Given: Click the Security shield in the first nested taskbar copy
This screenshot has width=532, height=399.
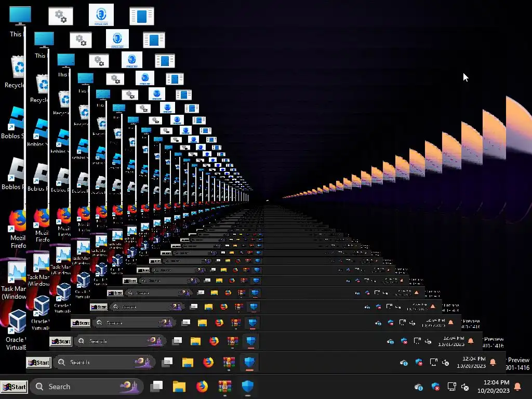Looking at the screenshot, I should click(x=249, y=362).
